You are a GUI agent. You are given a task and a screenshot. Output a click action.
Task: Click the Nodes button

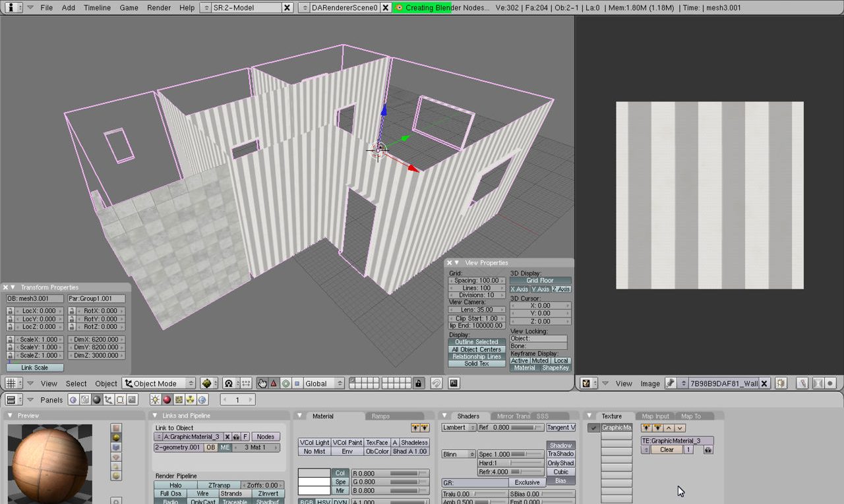coord(265,437)
